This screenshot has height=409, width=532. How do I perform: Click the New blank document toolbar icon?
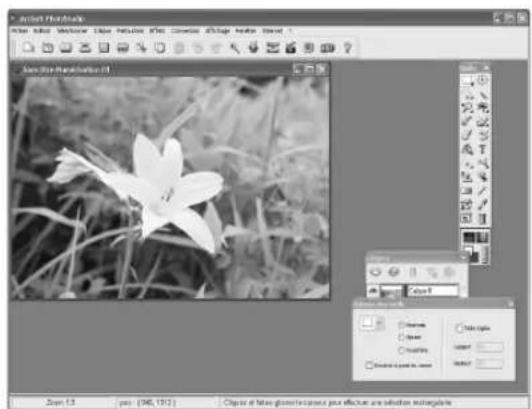pyautogui.click(x=28, y=47)
